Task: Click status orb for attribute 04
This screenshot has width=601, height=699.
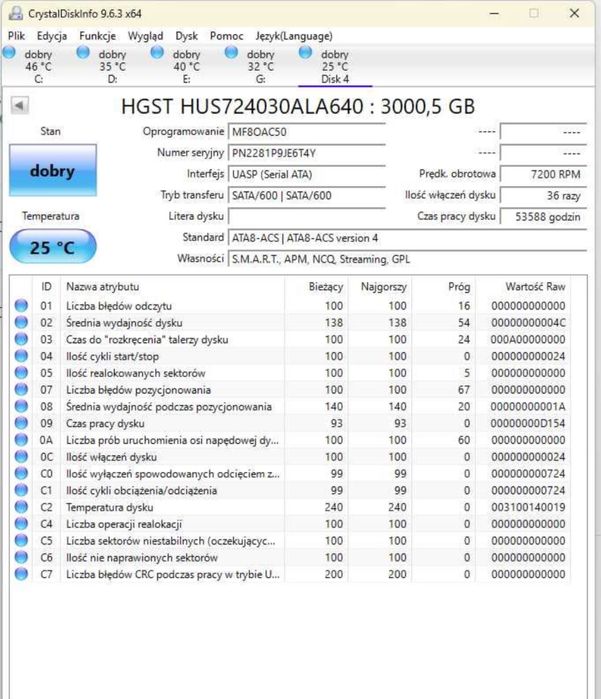Action: click(21, 356)
